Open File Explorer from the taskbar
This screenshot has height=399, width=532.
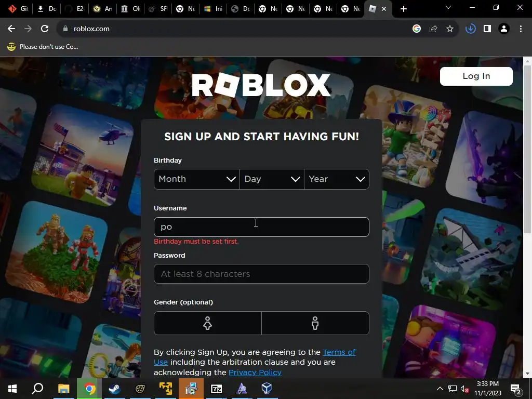[63, 389]
